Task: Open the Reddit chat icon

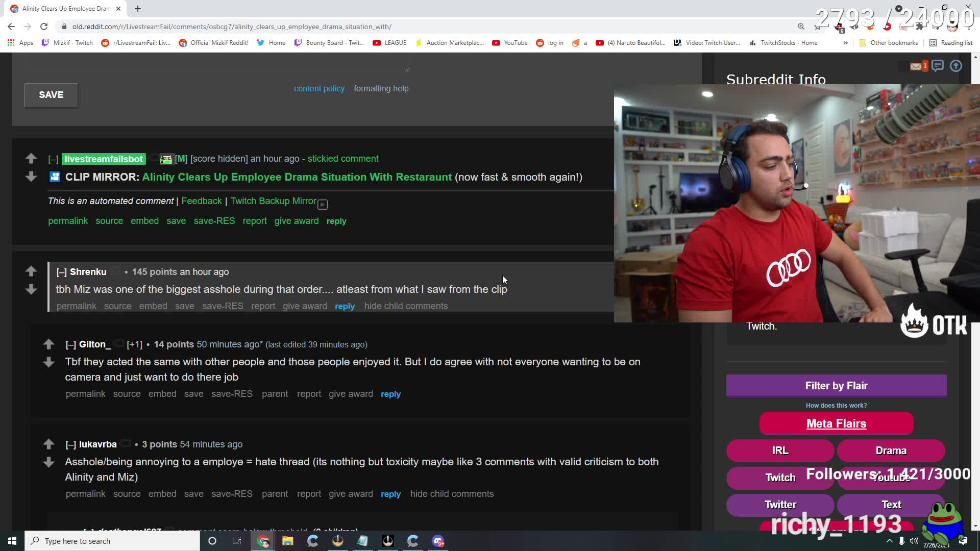Action: point(937,66)
